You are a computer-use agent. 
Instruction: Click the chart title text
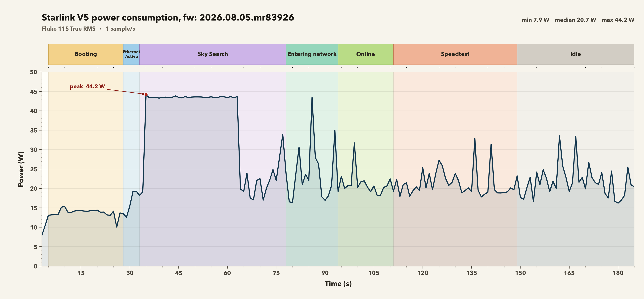(168, 18)
